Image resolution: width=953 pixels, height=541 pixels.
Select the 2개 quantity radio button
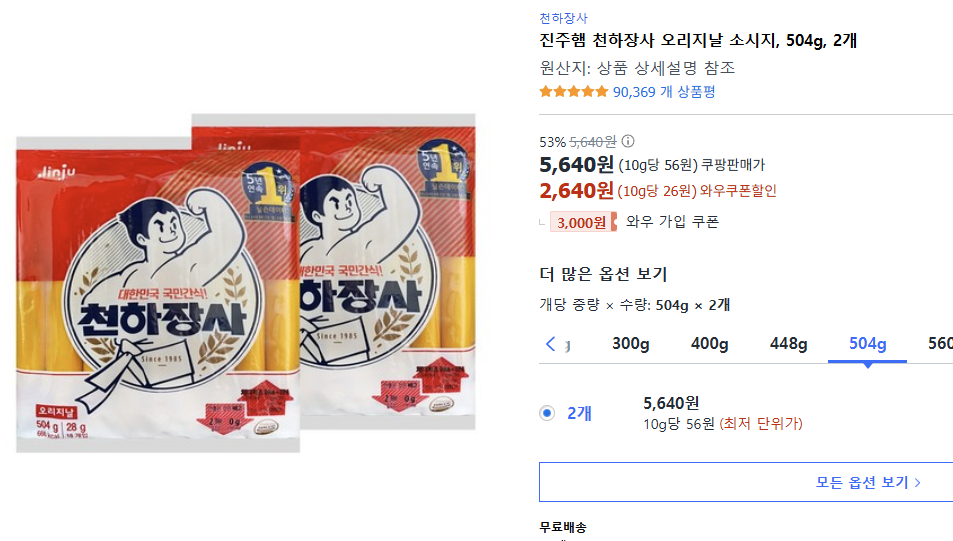click(547, 413)
